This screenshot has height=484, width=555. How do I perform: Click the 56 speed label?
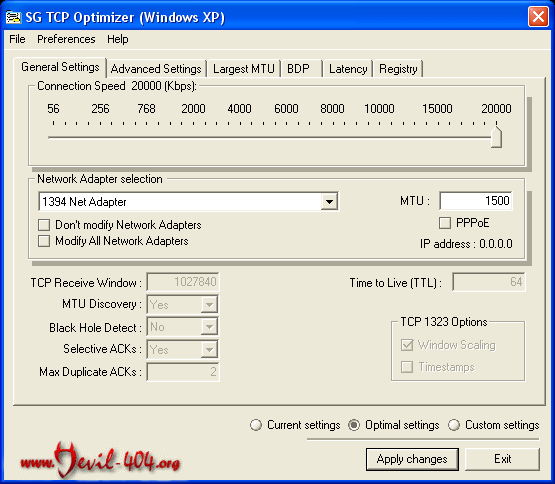point(53,109)
